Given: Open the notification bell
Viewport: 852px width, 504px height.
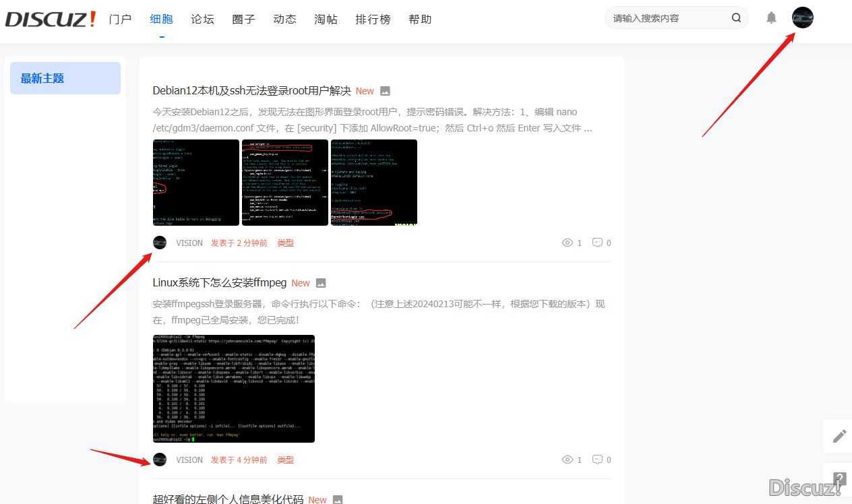Looking at the screenshot, I should pyautogui.click(x=771, y=18).
